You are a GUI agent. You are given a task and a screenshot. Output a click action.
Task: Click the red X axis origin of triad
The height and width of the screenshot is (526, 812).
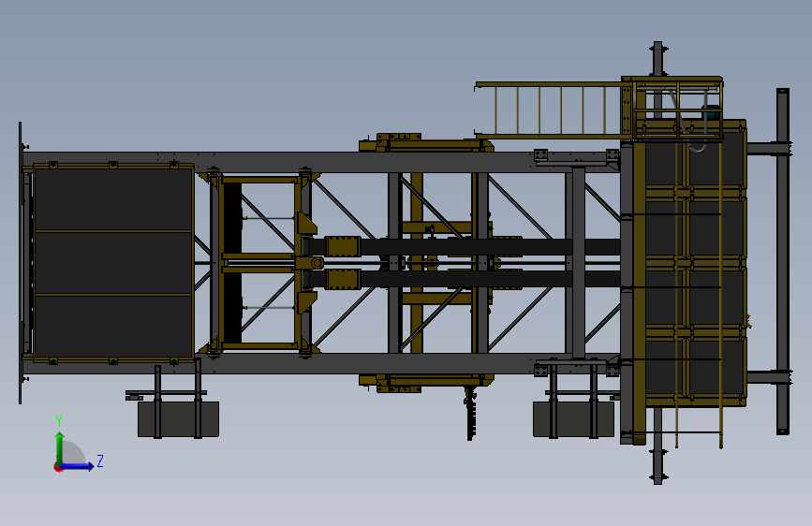pos(58,467)
